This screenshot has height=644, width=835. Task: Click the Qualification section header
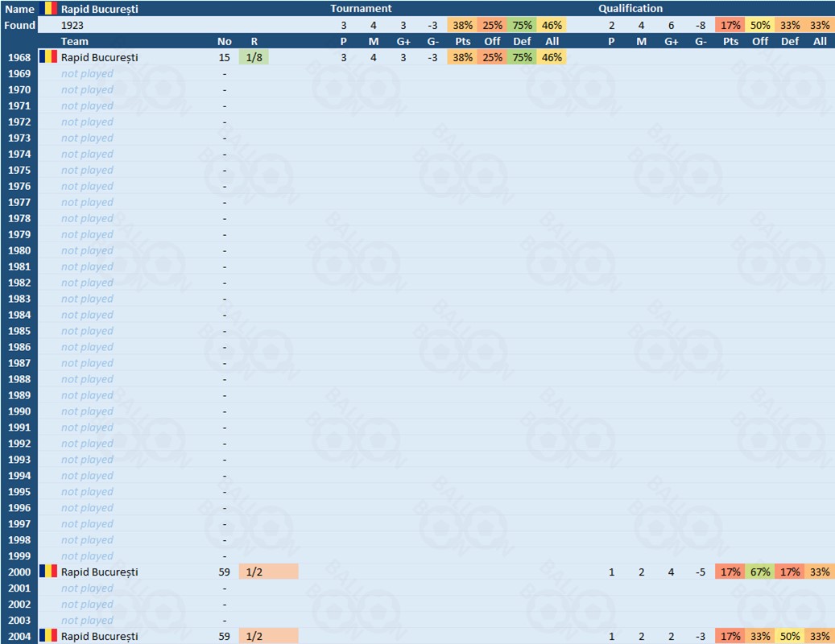point(630,9)
